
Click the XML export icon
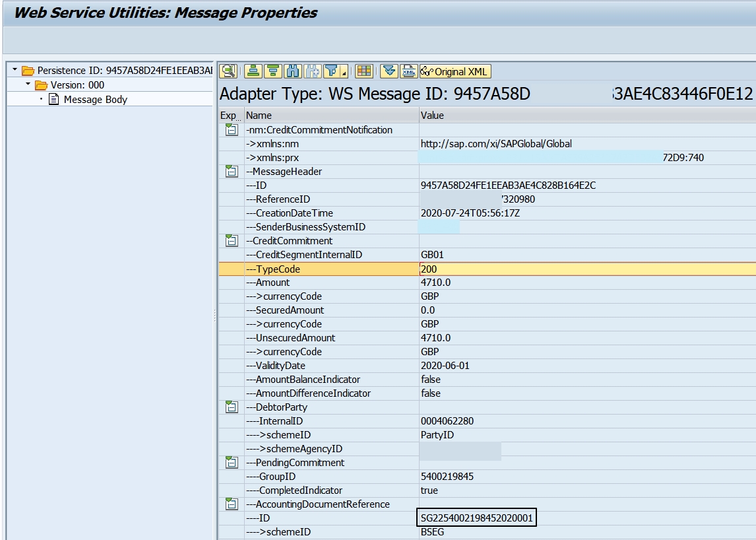408,71
